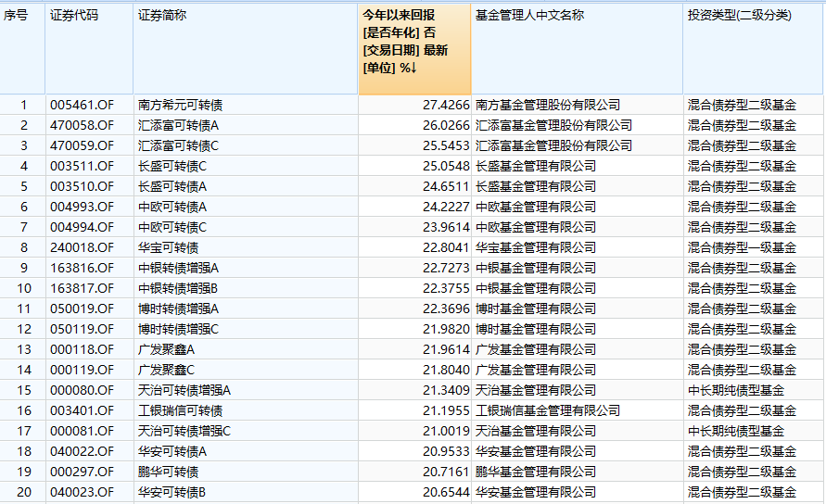
Task: Select fund code 163817.OF
Action: (x=82, y=289)
